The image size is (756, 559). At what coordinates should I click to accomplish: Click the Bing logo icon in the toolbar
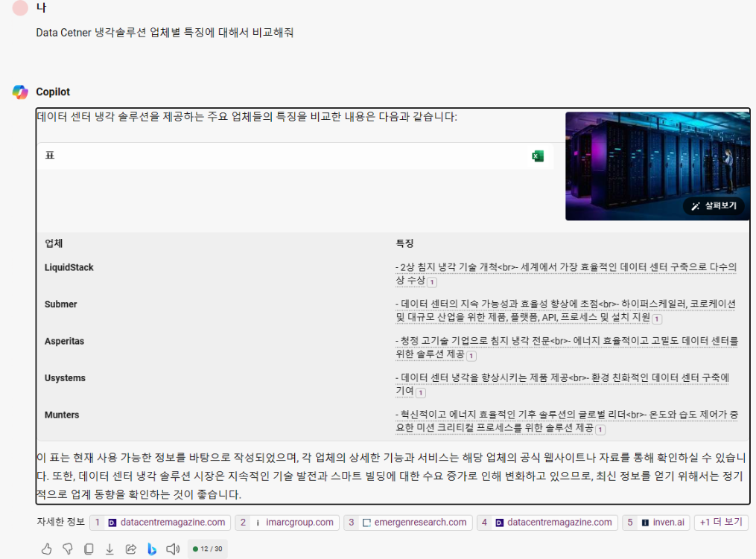point(150,549)
